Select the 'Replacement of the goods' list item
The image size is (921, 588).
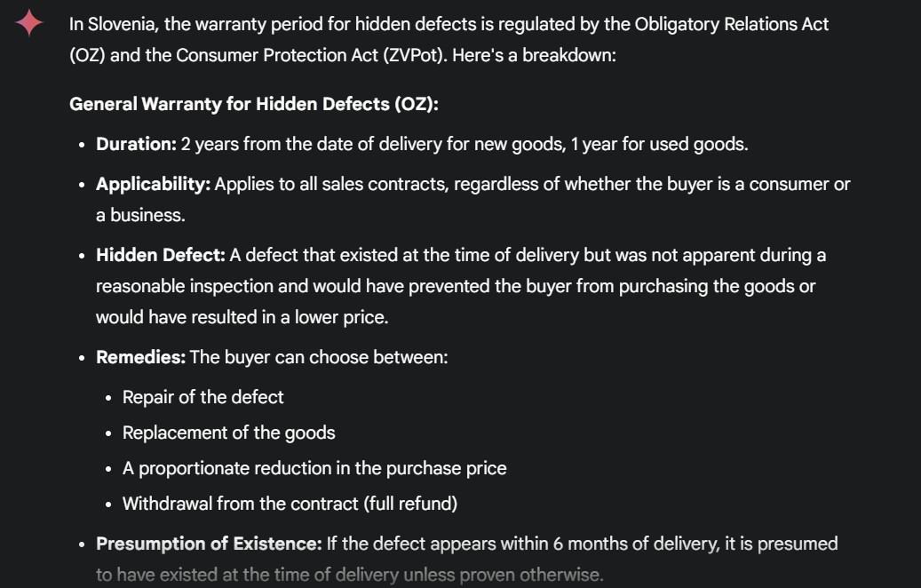coord(228,433)
